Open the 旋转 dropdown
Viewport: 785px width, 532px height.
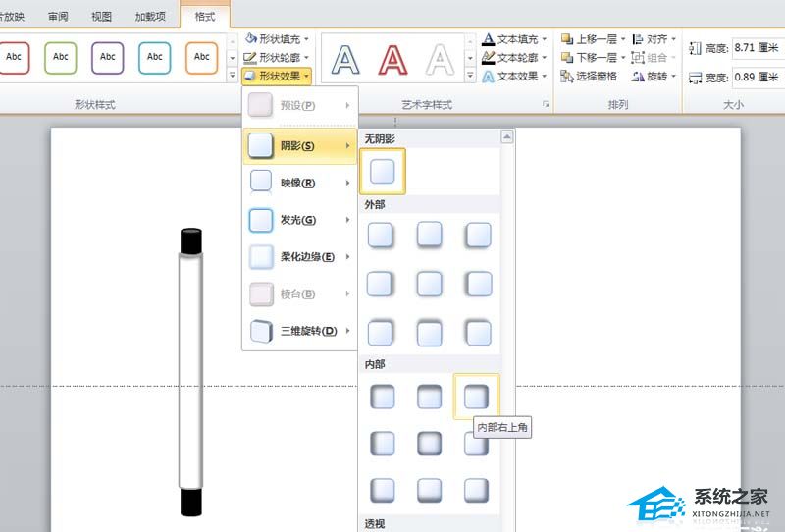pos(654,77)
